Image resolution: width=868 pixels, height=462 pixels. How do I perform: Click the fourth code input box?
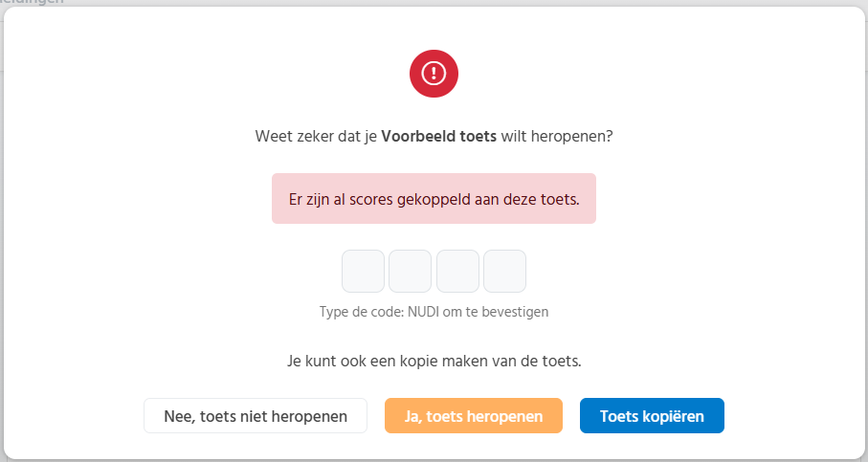point(504,271)
